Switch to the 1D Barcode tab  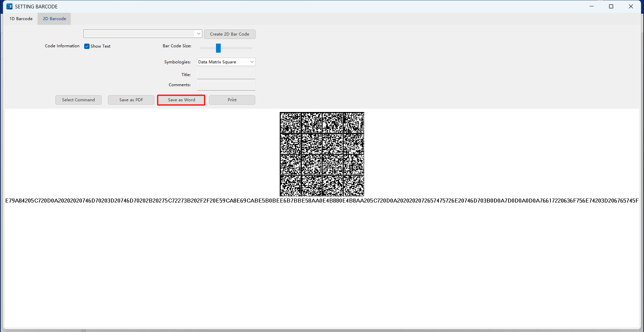(21, 19)
